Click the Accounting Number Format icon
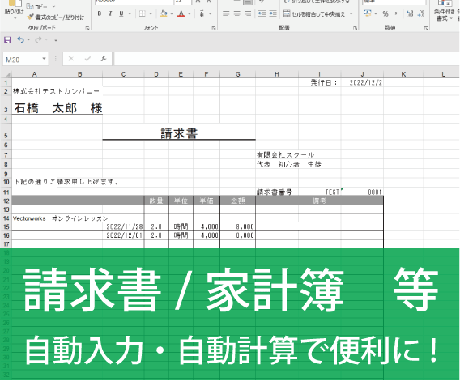 367,14
